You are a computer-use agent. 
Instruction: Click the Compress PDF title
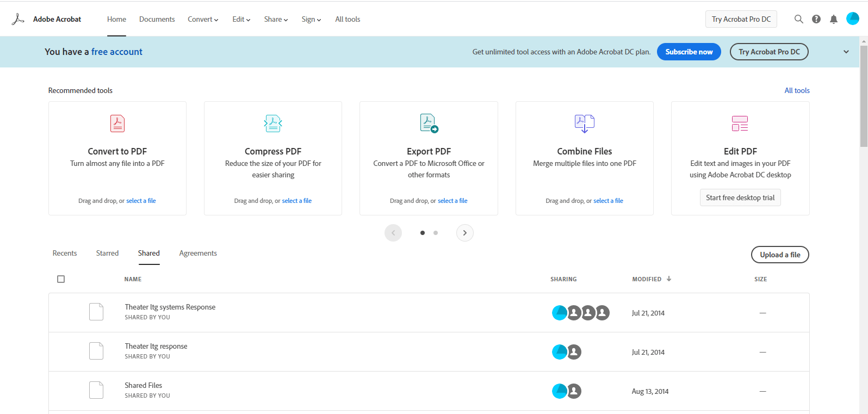pyautogui.click(x=273, y=151)
